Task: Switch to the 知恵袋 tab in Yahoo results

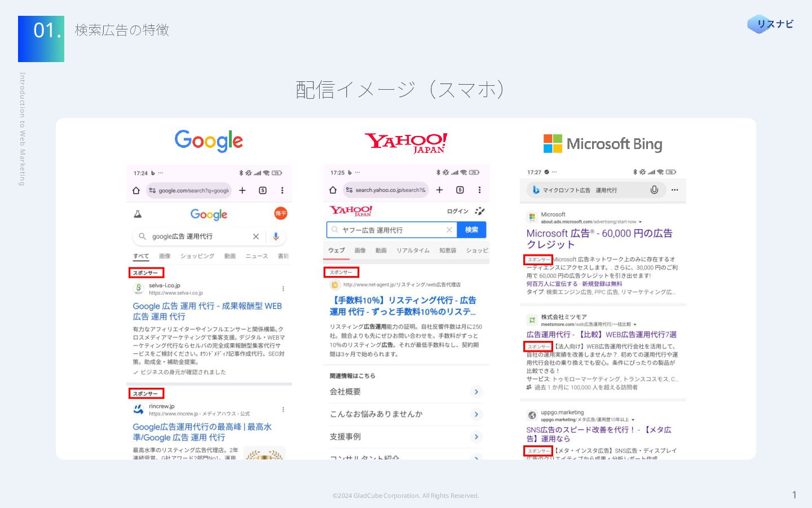Action: (448, 251)
